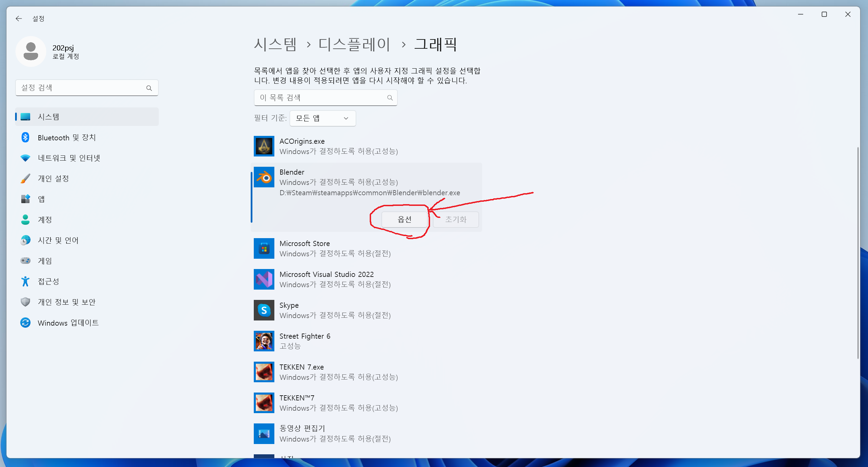Viewport: 868px width, 467px height.
Task: Click the Microsoft Store icon in list
Action: tap(264, 248)
